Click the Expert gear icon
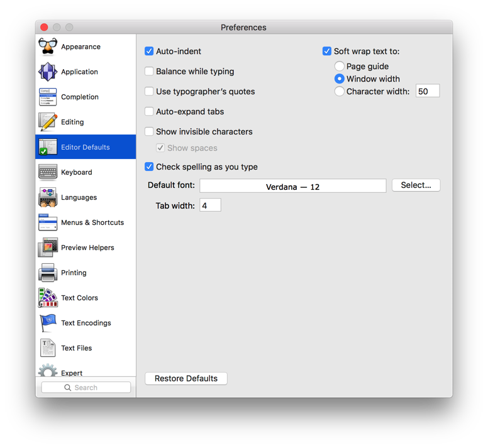This screenshot has width=488, height=448. (48, 370)
